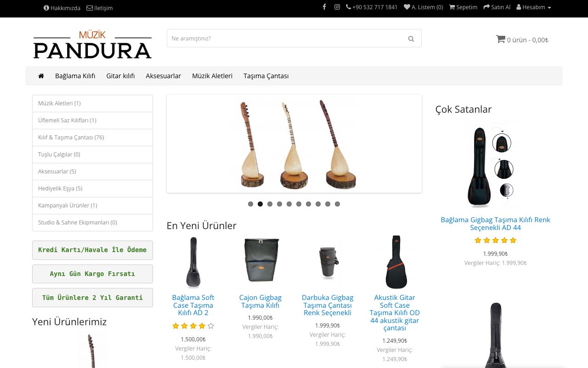Click the bağlama slideshow banner image
Screen dimensions: 588x368
pyautogui.click(x=294, y=144)
